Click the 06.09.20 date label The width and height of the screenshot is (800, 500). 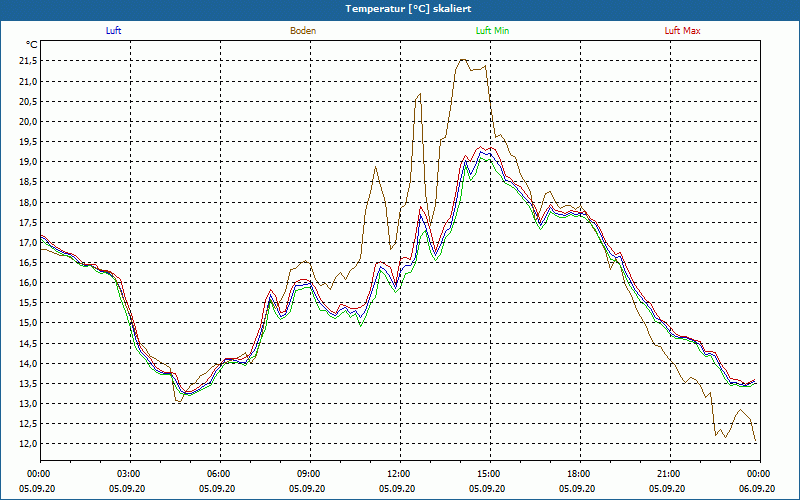coord(757,489)
